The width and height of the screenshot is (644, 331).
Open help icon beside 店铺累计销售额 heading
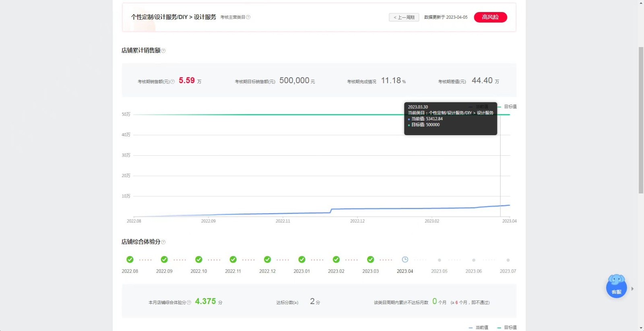coord(163,51)
